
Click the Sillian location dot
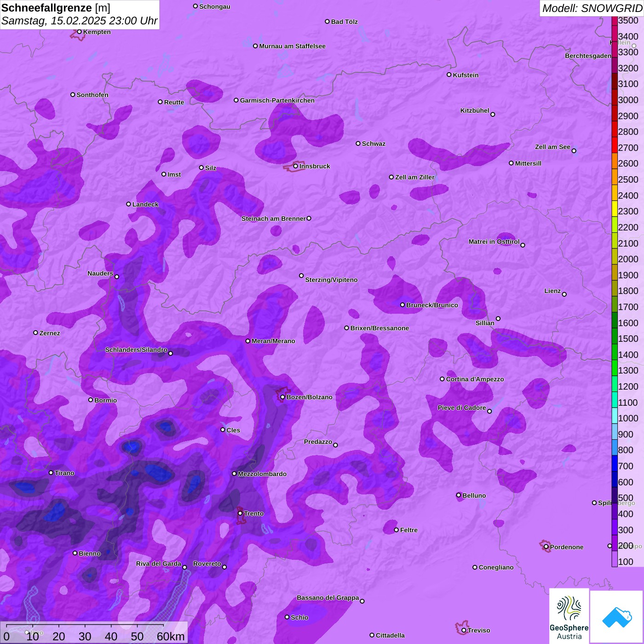498,318
